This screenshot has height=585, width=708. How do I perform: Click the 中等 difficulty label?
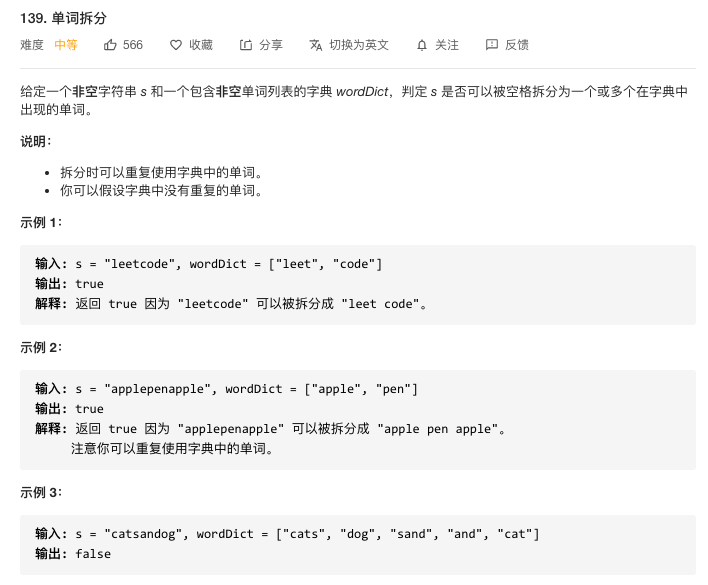66,45
